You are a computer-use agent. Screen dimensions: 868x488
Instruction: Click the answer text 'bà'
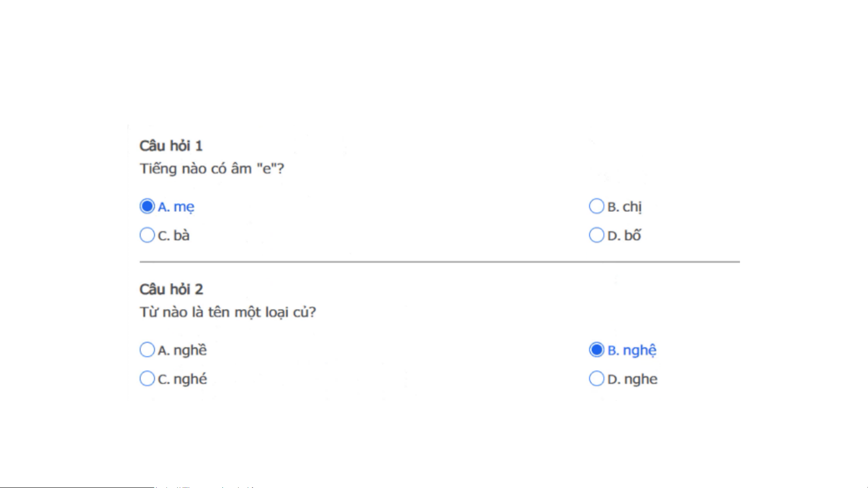pyautogui.click(x=182, y=236)
